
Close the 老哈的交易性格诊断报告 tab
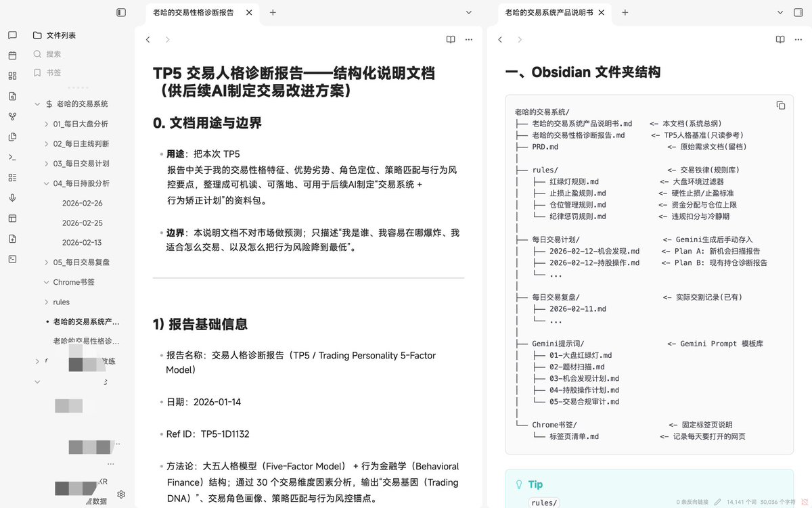(x=249, y=12)
